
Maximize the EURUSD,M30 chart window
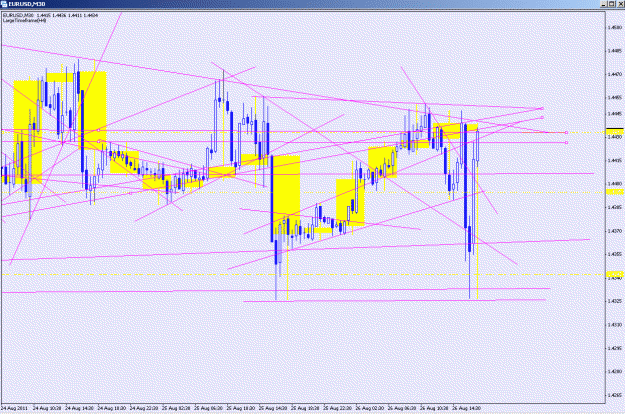pos(612,4)
